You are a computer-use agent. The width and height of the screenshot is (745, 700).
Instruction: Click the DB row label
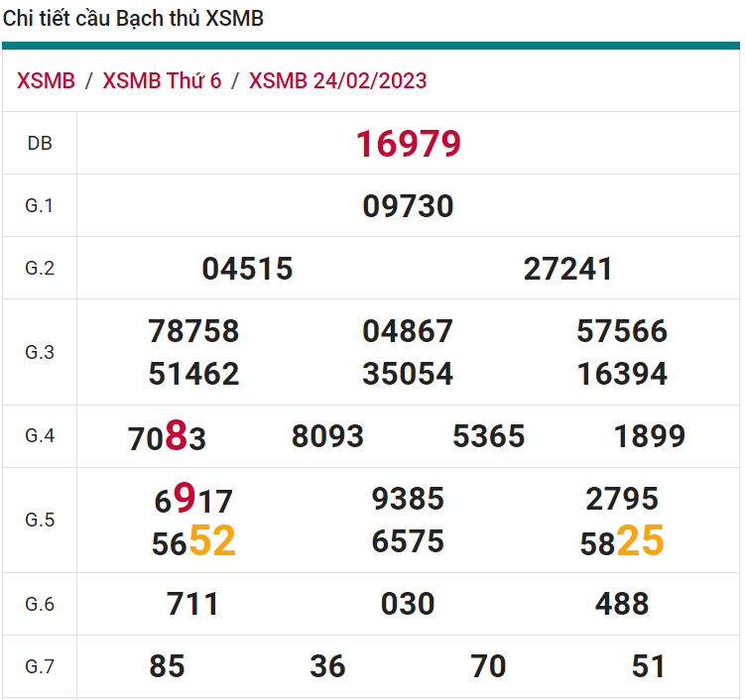pyautogui.click(x=40, y=144)
